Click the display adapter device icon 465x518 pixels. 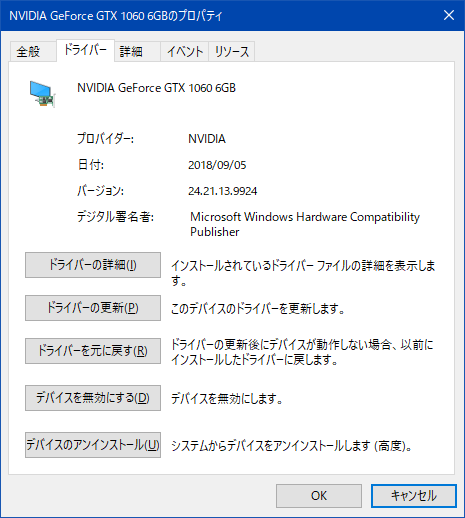click(42, 94)
